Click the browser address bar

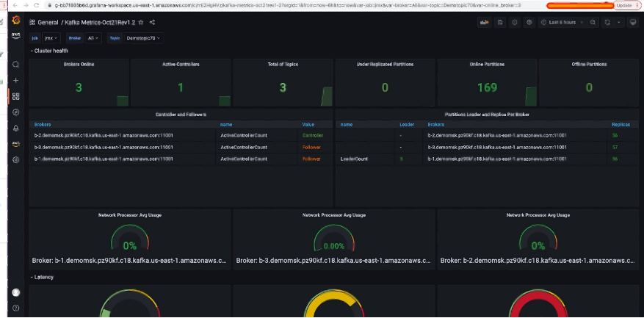(x=288, y=5)
